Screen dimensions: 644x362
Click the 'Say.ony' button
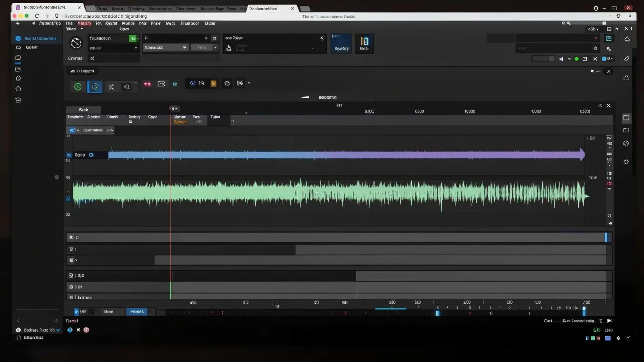[341, 43]
